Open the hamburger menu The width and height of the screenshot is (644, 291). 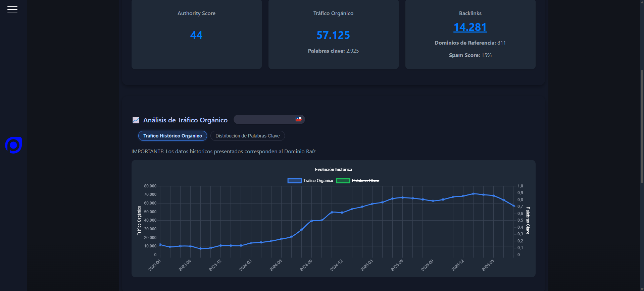point(12,9)
